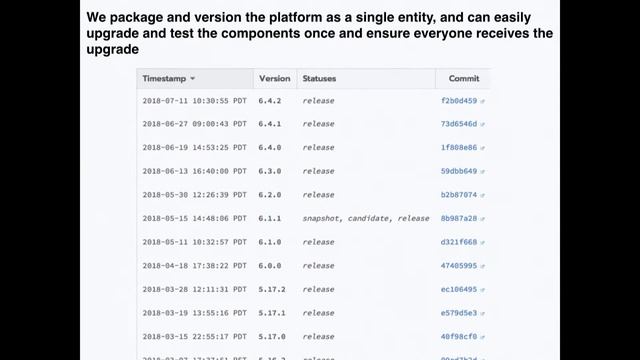Image resolution: width=640 pixels, height=360 pixels.
Task: Open commit link 40f98cf0
Action: (x=459, y=337)
